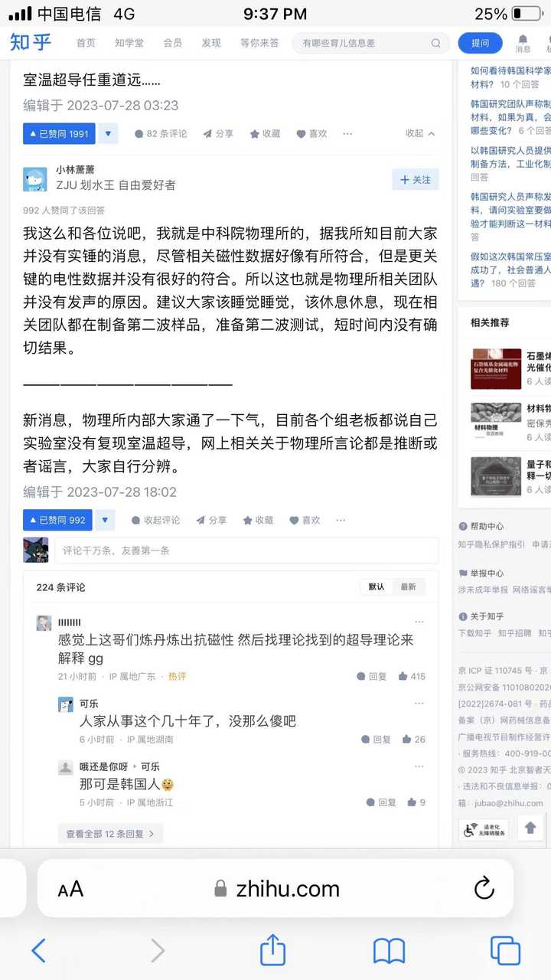Viewport: 551px width, 980px height.
Task: Open Safari bookmarks book icon
Action: coord(389,951)
